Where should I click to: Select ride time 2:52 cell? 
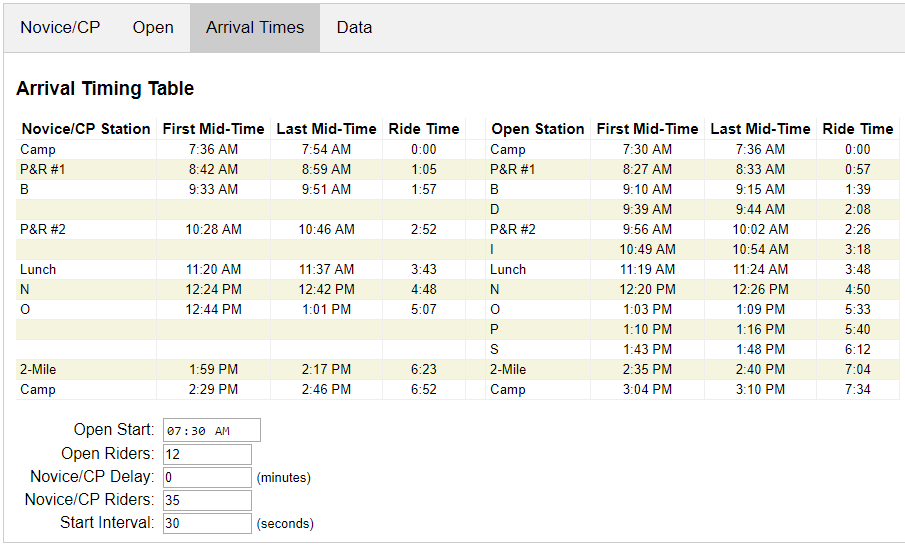pos(424,230)
